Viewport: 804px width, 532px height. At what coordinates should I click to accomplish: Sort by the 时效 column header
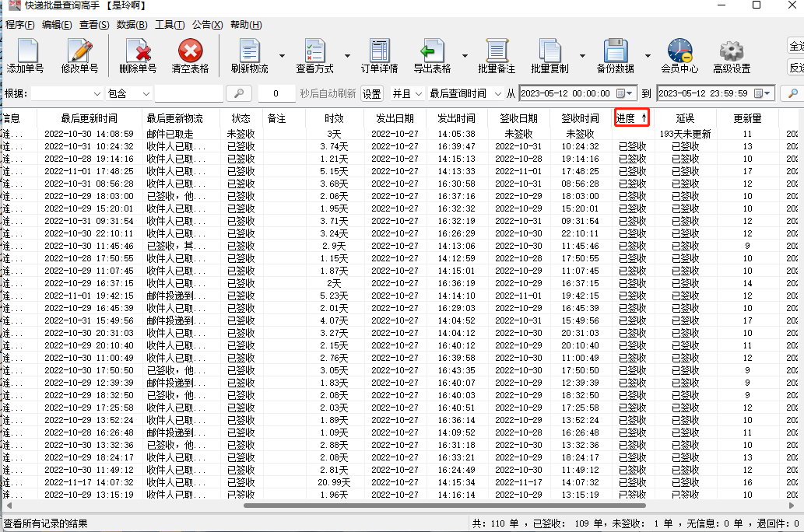coord(335,118)
